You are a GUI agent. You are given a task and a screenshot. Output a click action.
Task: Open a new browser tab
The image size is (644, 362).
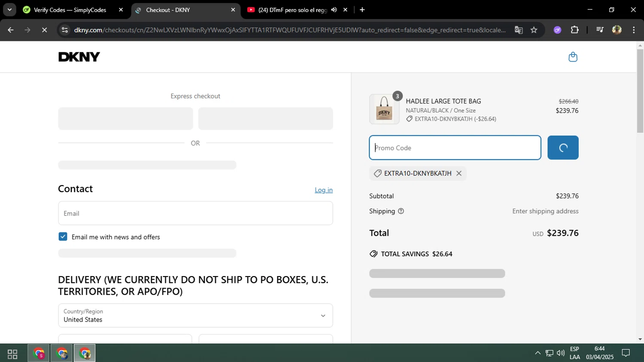[362, 10]
